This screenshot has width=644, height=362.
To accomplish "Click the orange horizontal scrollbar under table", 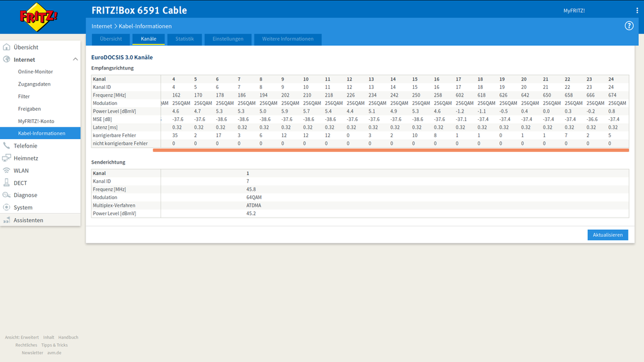I will click(x=391, y=150).
